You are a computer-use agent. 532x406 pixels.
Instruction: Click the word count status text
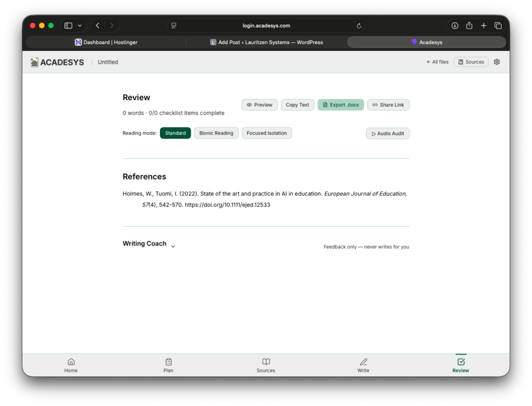pos(174,113)
